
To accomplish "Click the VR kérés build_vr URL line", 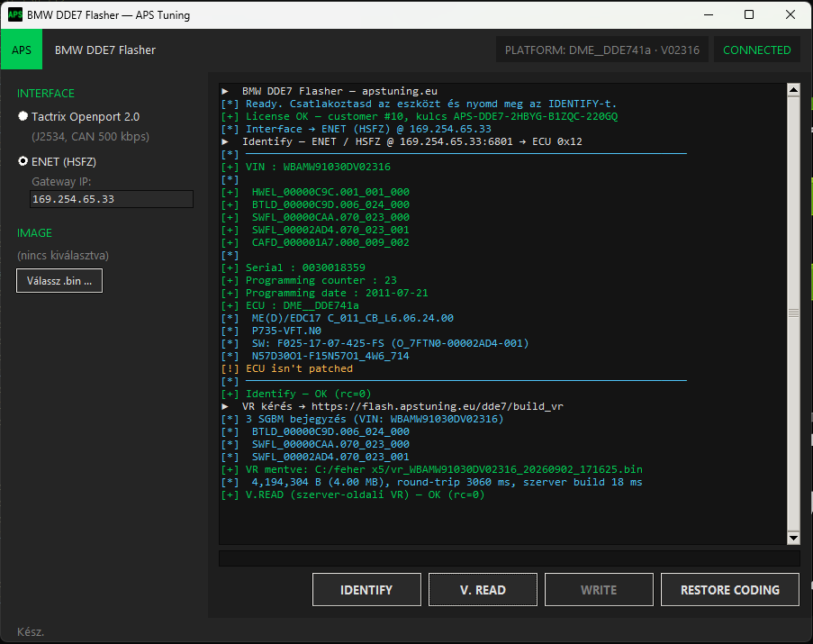I will point(393,406).
